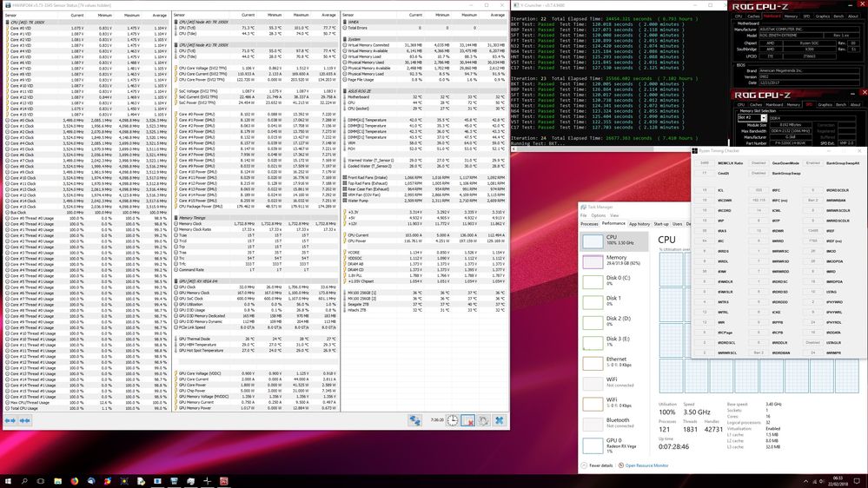This screenshot has height=488, width=868.
Task: Switch to Processes tab in Task Manager
Action: [x=590, y=224]
